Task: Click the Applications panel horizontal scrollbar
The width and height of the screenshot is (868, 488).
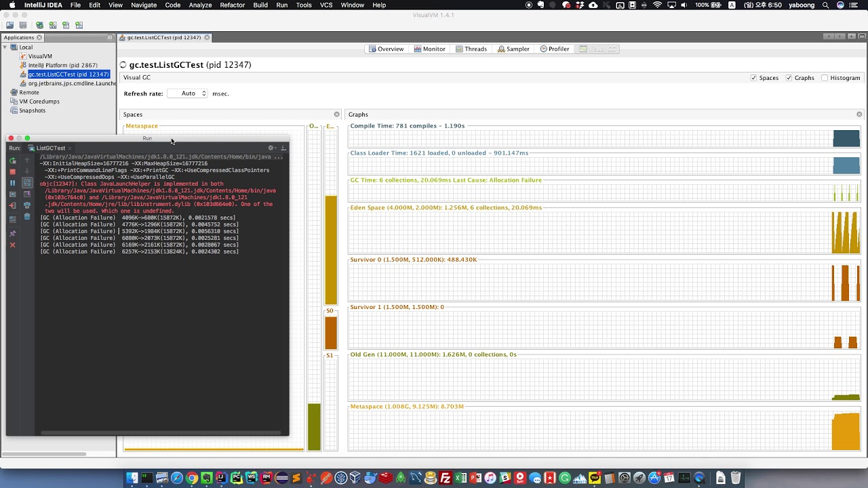Action: tap(43, 454)
